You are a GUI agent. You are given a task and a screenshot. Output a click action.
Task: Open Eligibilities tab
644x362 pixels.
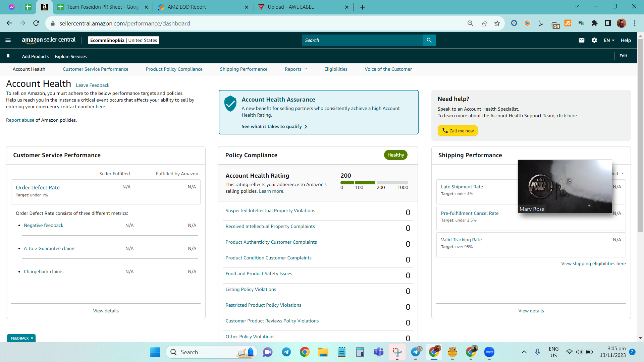(336, 69)
